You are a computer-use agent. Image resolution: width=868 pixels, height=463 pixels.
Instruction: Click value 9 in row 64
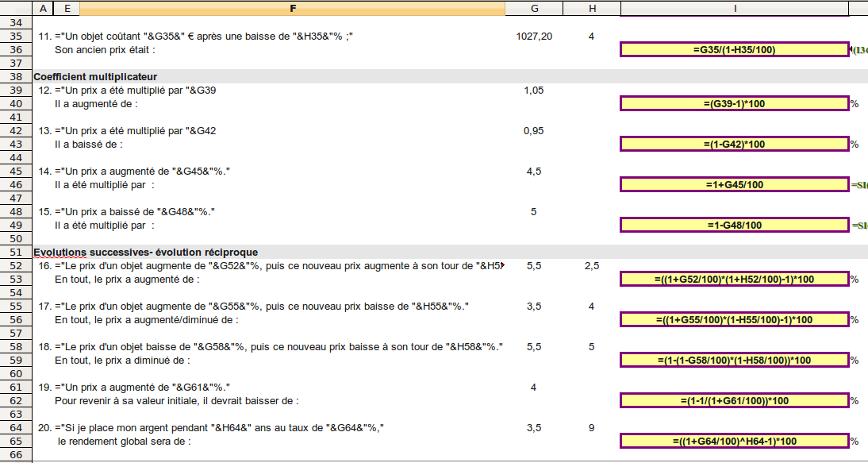point(592,428)
